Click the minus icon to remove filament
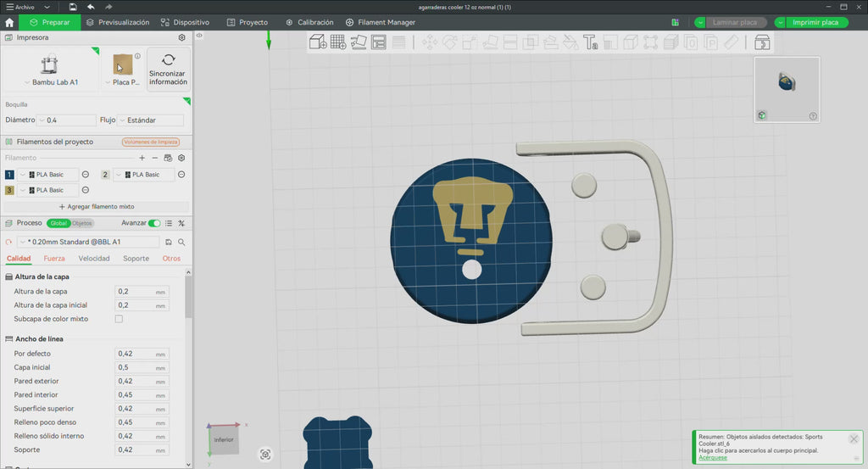 (x=155, y=158)
